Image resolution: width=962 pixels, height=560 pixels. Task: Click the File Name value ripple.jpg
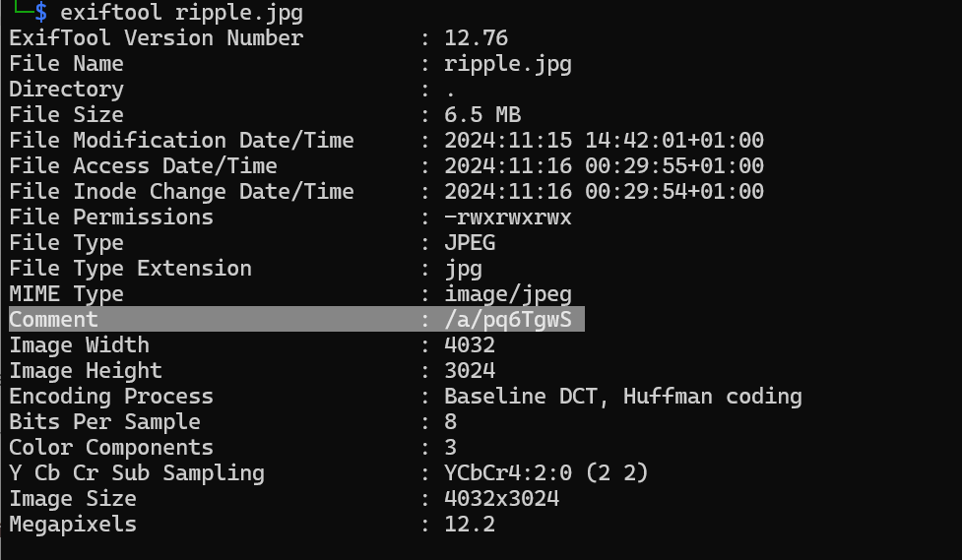point(507,64)
